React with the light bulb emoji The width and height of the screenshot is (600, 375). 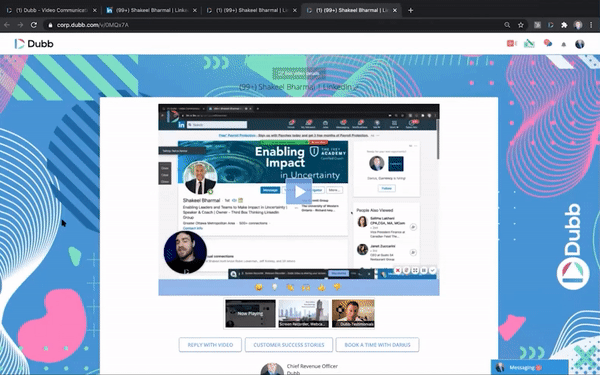274,287
